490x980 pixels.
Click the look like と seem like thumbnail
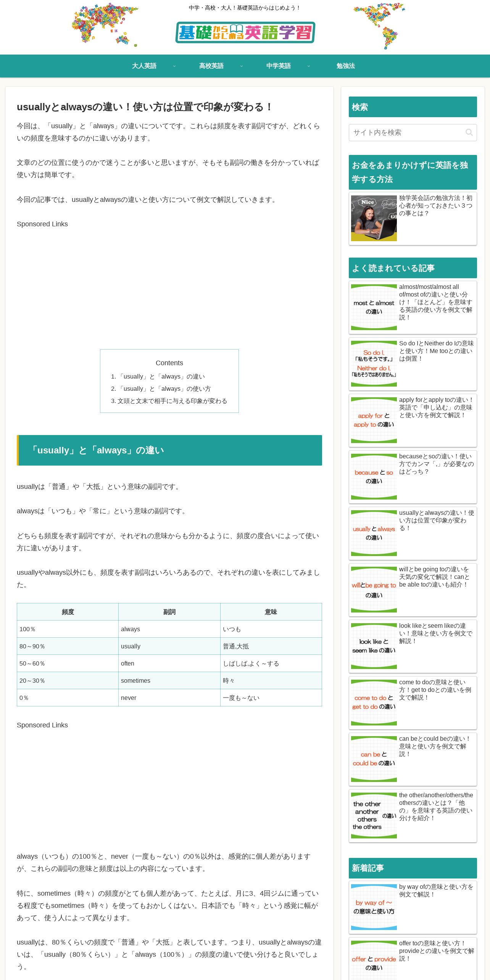pos(374,646)
